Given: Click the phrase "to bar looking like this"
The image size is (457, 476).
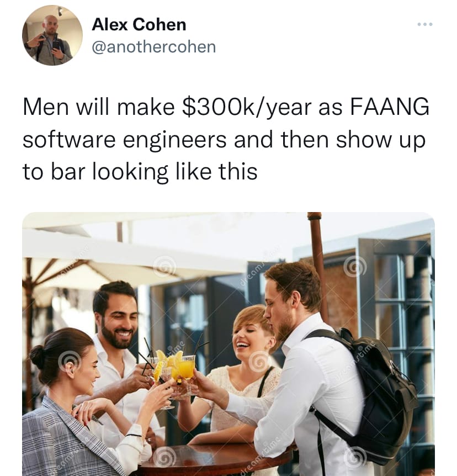Looking at the screenshot, I should click(x=140, y=172).
